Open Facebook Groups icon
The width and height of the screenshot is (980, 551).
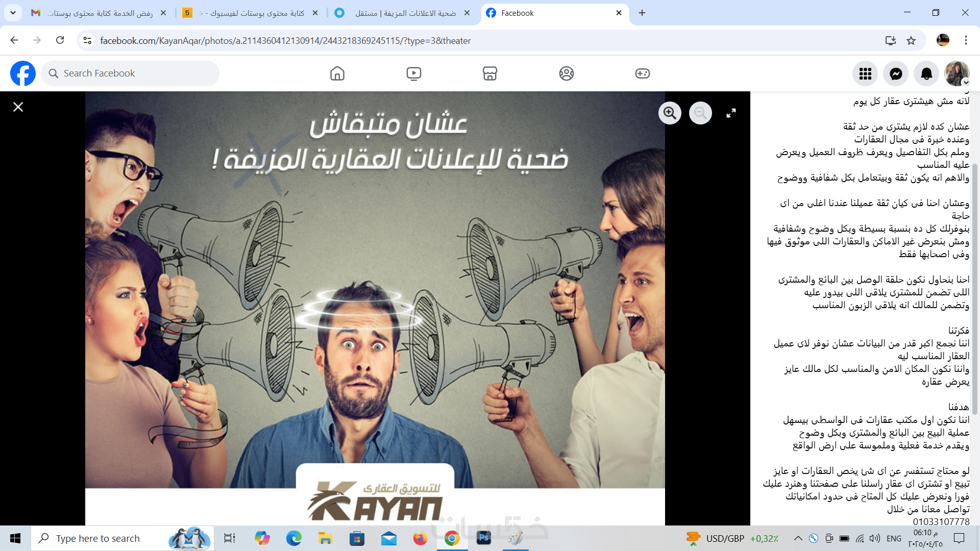pos(566,73)
